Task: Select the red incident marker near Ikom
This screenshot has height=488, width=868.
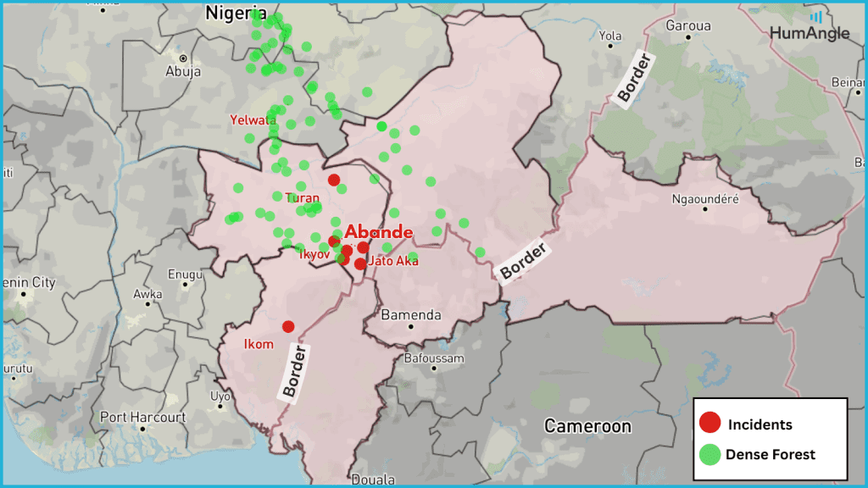Action: pos(287,325)
